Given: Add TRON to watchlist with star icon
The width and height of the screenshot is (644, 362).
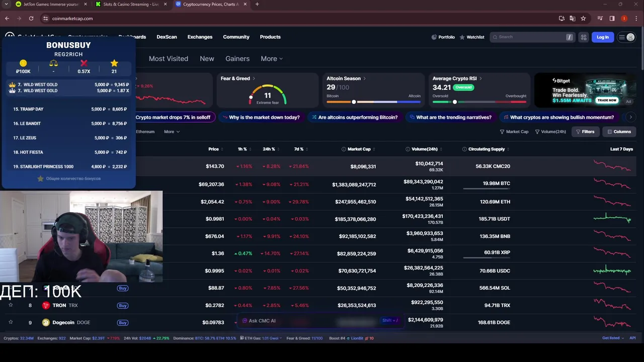Looking at the screenshot, I should tap(11, 305).
